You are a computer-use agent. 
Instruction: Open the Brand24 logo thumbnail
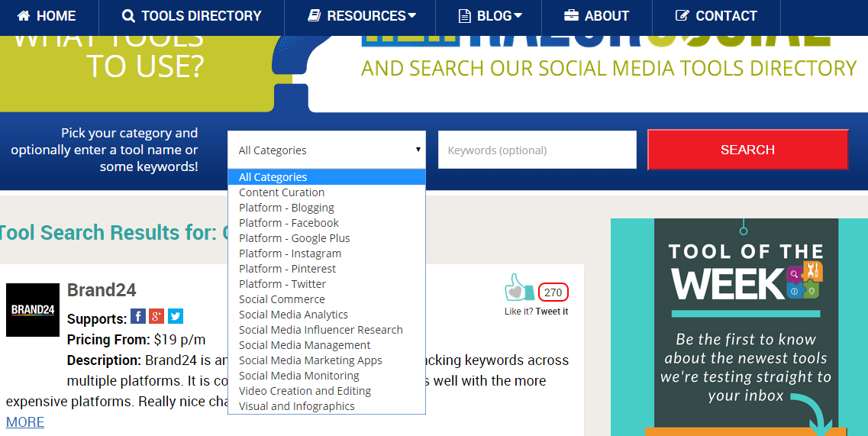coord(33,310)
